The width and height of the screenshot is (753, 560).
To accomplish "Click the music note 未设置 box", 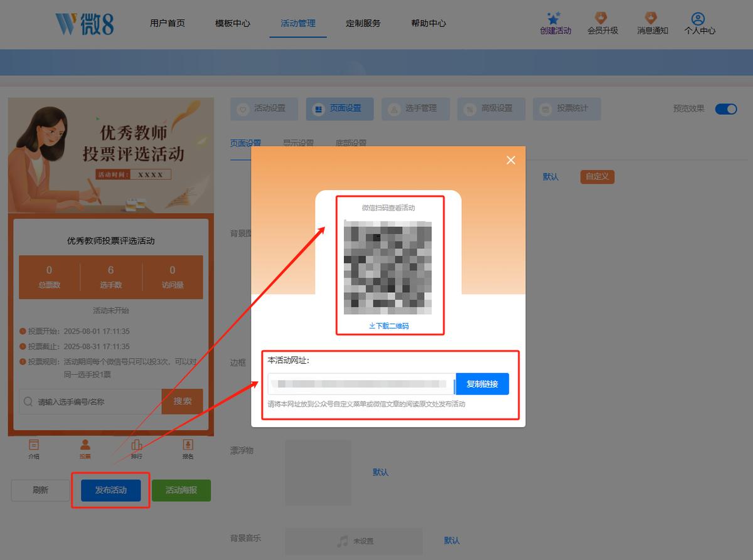I will coord(354,541).
